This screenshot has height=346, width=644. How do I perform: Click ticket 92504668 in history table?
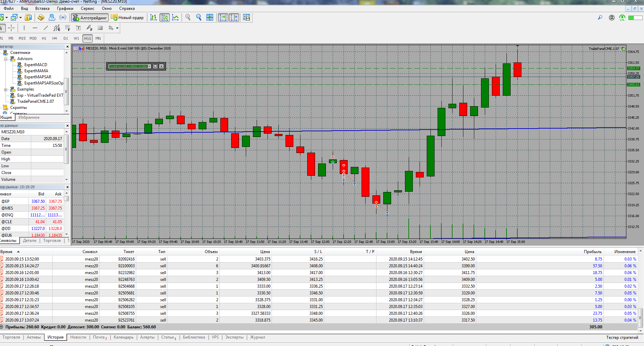(126, 286)
